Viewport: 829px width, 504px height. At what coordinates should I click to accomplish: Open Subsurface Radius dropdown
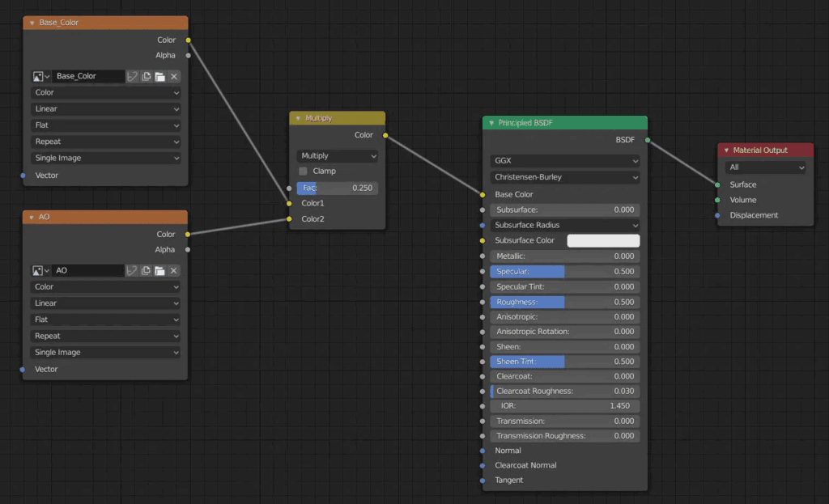pos(564,225)
